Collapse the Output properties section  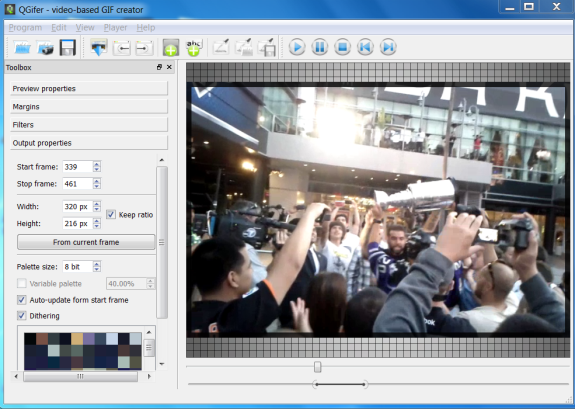89,143
